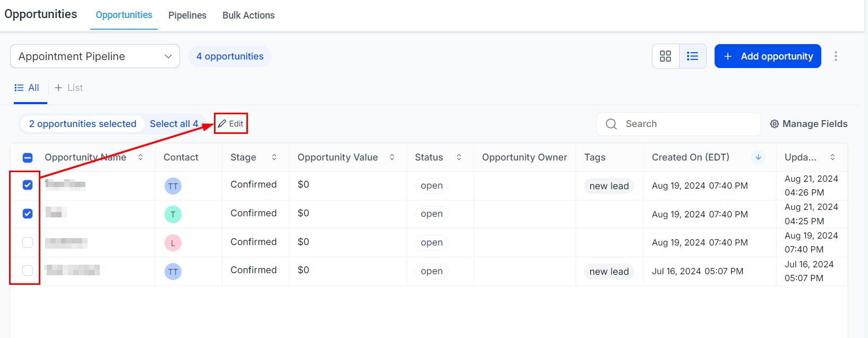Go to the Bulk Actions tab

coord(248,15)
